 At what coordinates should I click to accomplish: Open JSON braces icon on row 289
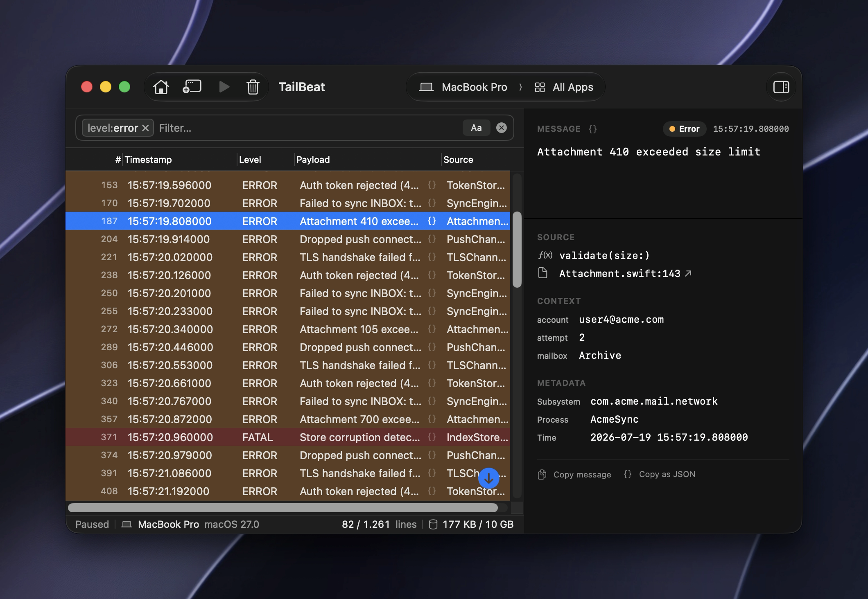[x=432, y=347]
